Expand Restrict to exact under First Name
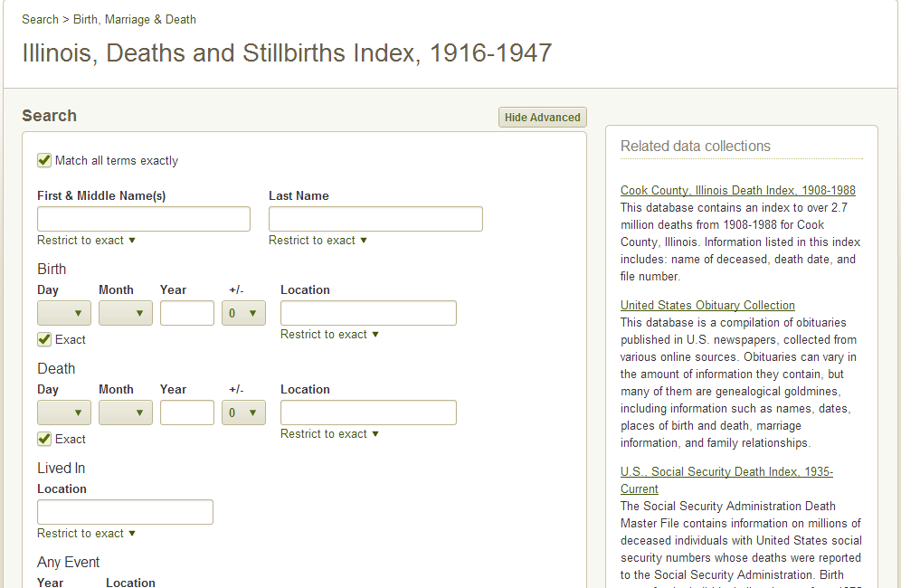 tap(86, 240)
